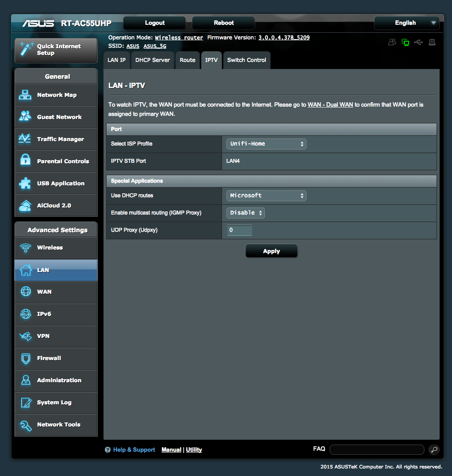Image resolution: width=452 pixels, height=476 pixels.
Task: Open the Firewall shield icon
Action: pyautogui.click(x=26, y=358)
